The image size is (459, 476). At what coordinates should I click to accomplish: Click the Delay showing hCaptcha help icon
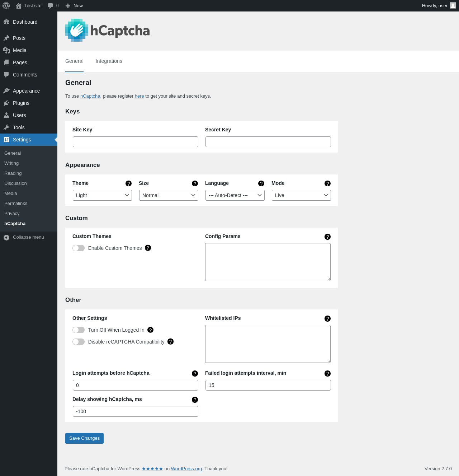tap(195, 400)
